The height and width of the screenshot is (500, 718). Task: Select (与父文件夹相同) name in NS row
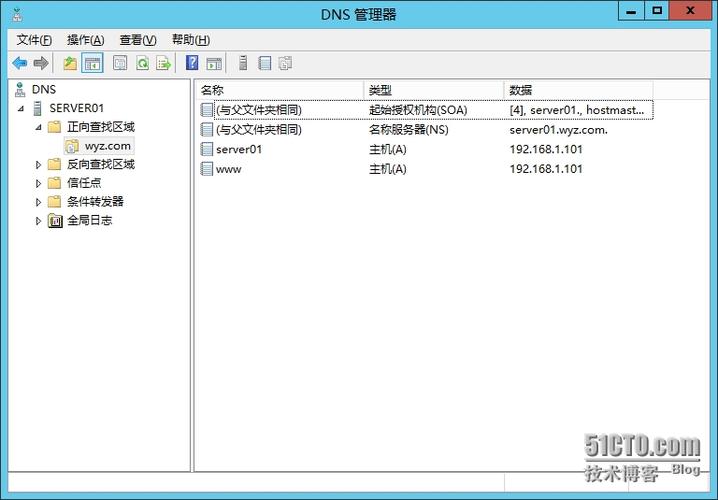259,130
